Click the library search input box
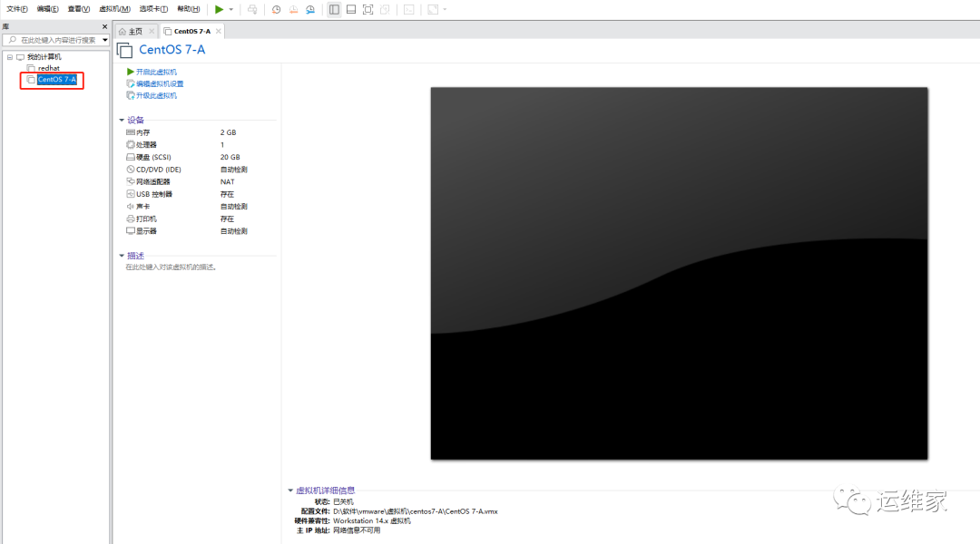The height and width of the screenshot is (544, 980). [54, 40]
